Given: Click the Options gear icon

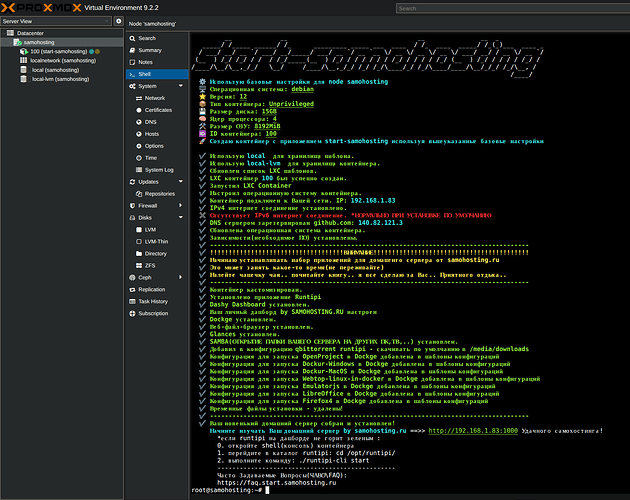Looking at the screenshot, I should (139, 146).
